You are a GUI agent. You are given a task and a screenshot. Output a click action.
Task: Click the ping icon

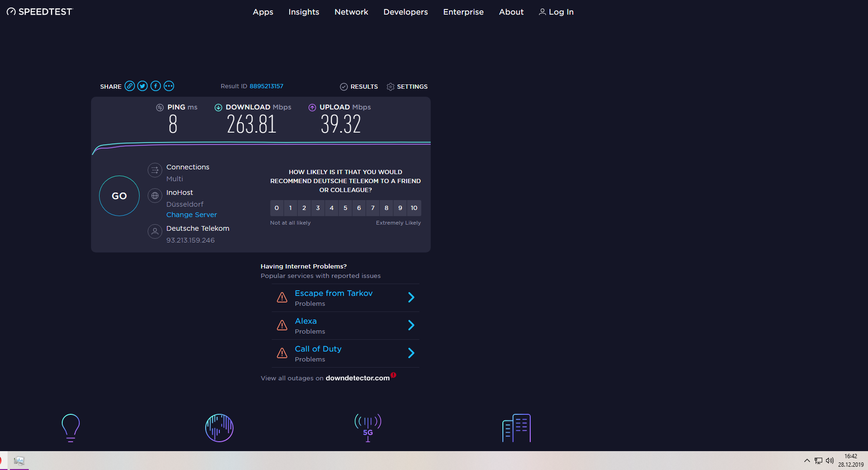[160, 108]
